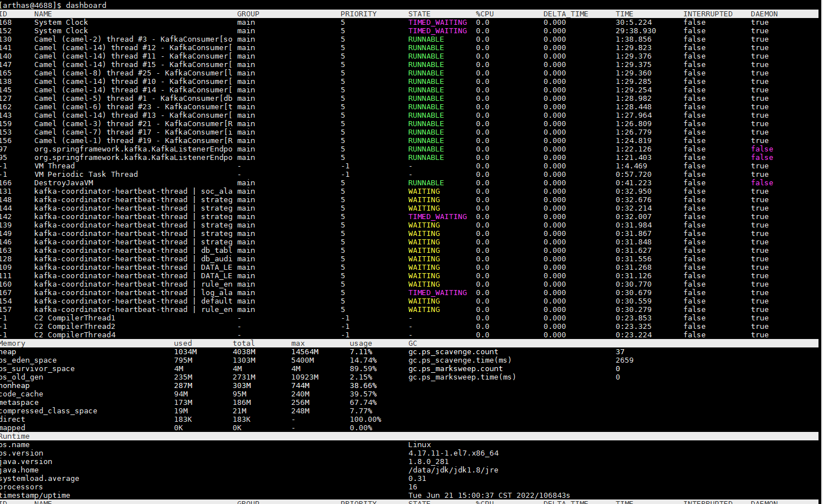Click the "INTERRUPTED" header in the top thread table
823x504 pixels.
pyautogui.click(x=708, y=14)
